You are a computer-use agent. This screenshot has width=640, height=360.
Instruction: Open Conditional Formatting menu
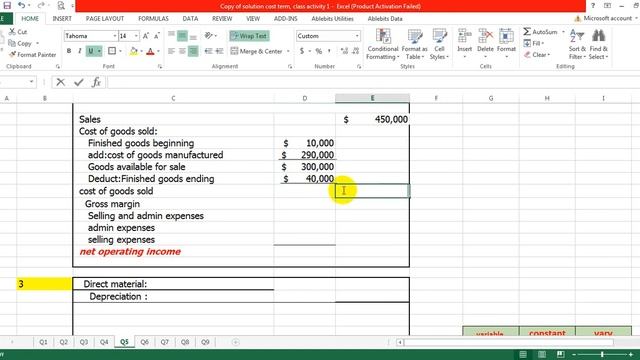(x=383, y=44)
